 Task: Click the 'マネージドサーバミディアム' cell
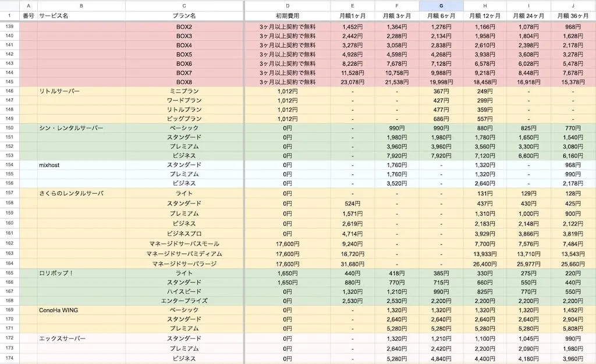(184, 254)
